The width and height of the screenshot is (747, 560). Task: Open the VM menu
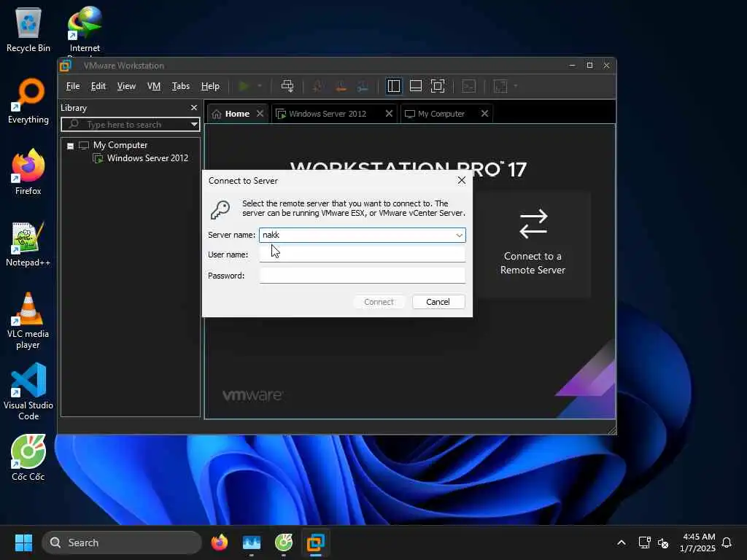click(x=153, y=86)
